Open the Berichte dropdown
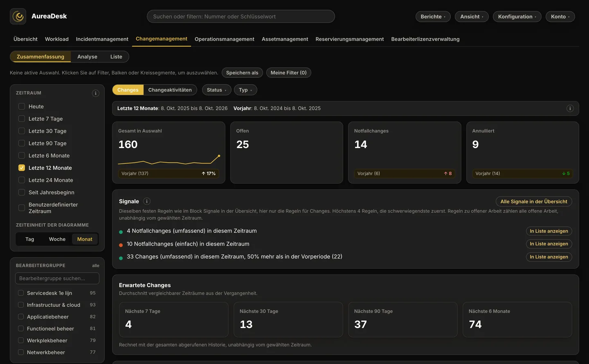The width and height of the screenshot is (589, 364). click(x=433, y=16)
